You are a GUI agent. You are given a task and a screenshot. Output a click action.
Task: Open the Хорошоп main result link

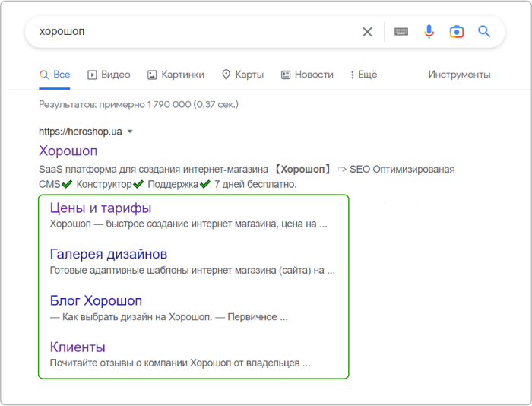click(68, 151)
